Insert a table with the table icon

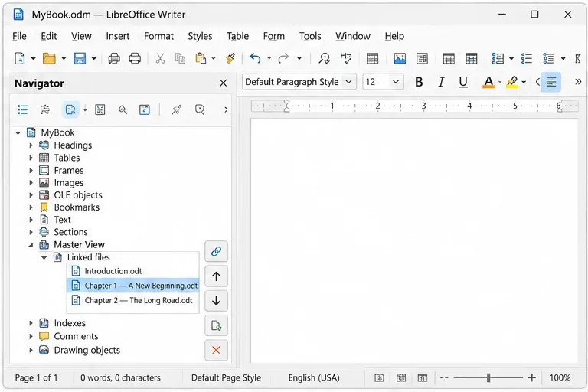coord(372,58)
